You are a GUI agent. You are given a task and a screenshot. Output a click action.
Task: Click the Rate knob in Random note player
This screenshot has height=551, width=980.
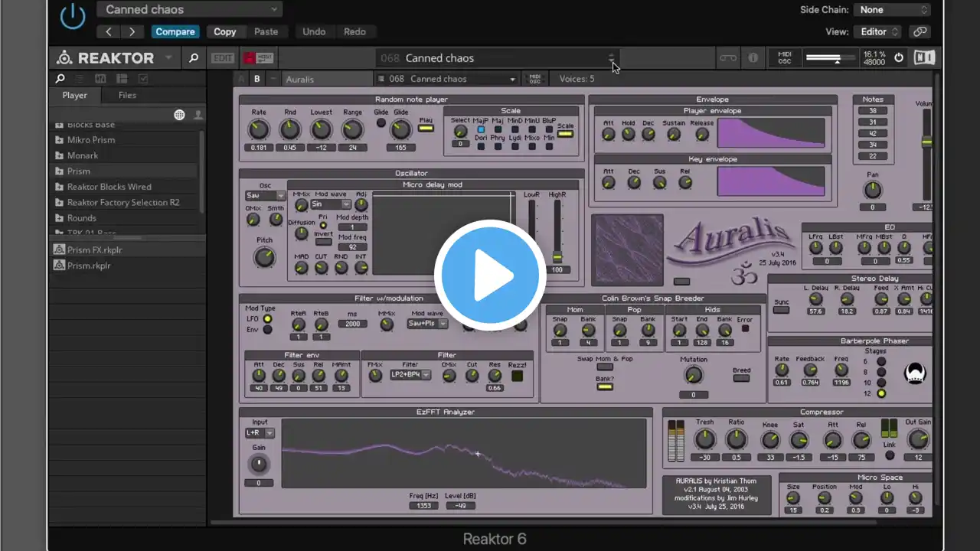point(259,129)
